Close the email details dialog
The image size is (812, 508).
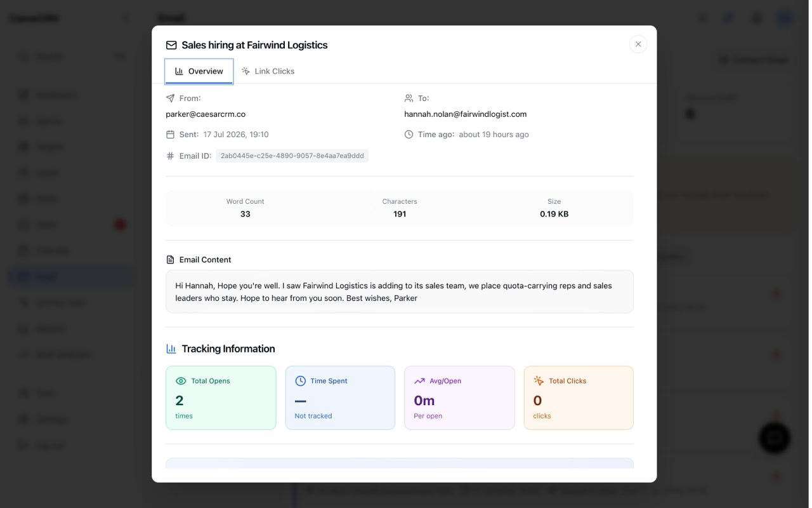point(638,44)
